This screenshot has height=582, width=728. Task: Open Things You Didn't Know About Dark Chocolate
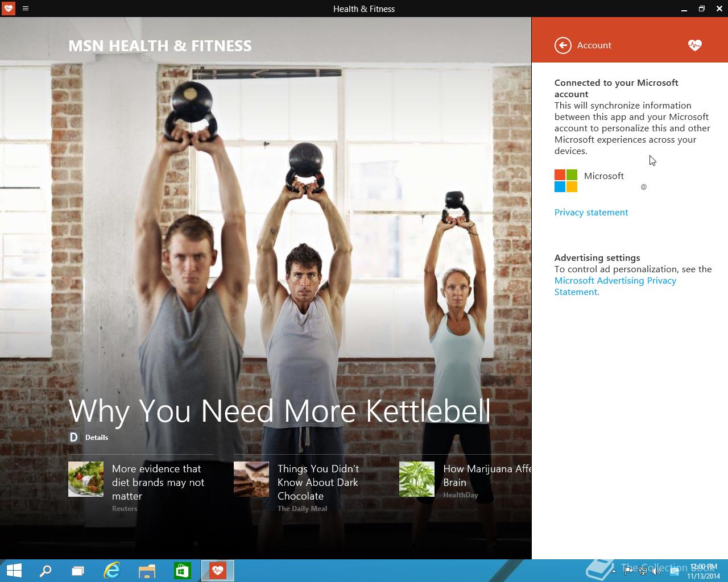[x=318, y=483]
